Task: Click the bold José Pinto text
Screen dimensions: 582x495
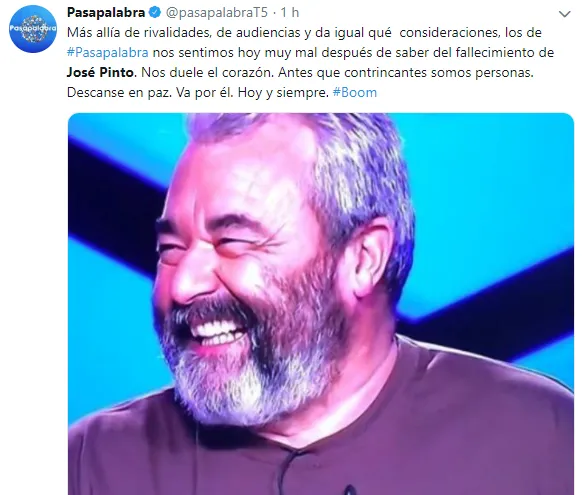Action: pos(100,72)
